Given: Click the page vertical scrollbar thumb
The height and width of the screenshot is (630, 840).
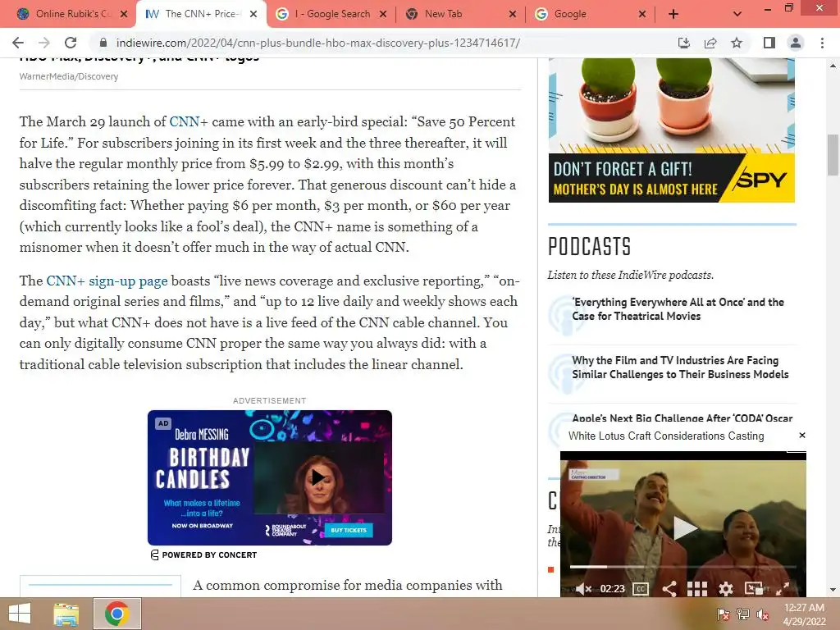Looking at the screenshot, I should [833, 155].
